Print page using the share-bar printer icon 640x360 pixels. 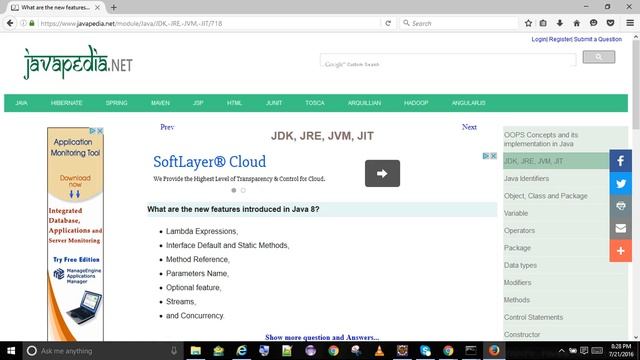click(620, 206)
